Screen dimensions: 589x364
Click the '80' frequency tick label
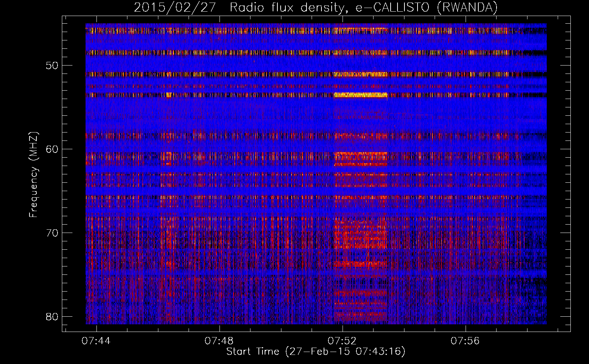[x=52, y=317]
